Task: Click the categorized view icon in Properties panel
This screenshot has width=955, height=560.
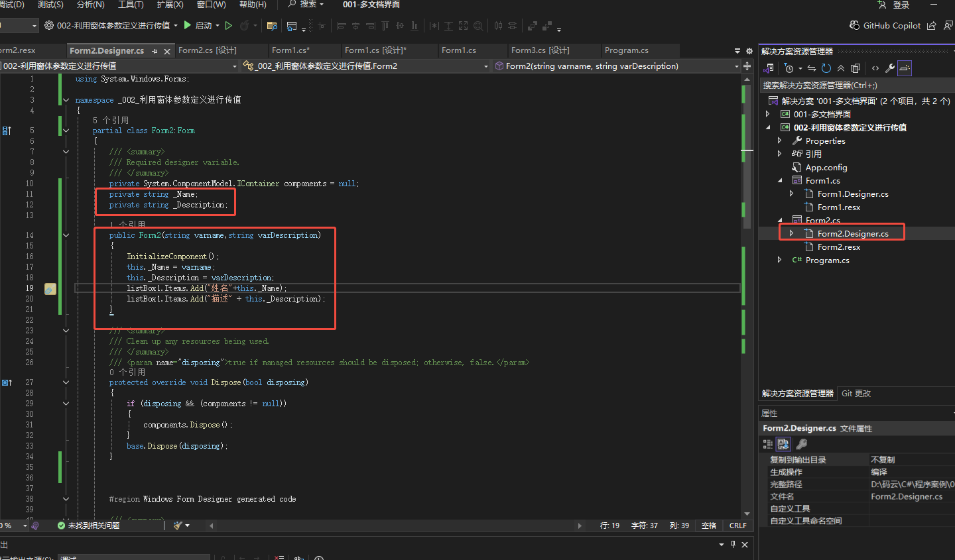Action: point(768,444)
